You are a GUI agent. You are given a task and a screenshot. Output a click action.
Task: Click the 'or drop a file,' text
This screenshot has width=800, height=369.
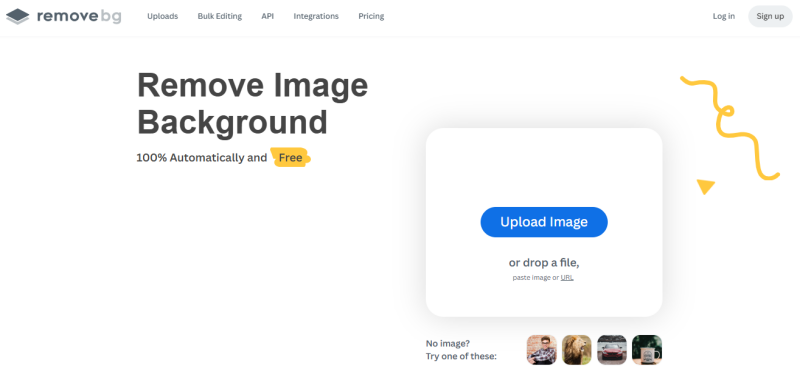click(544, 263)
